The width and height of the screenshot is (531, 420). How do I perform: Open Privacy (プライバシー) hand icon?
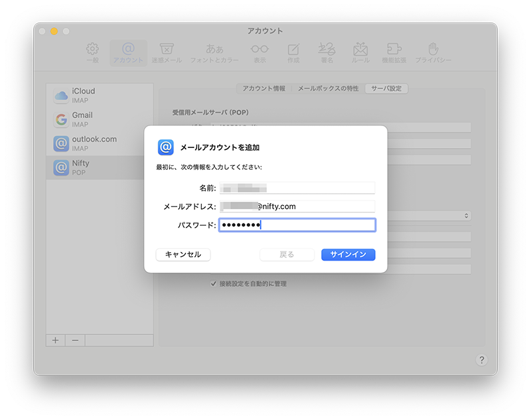click(433, 52)
